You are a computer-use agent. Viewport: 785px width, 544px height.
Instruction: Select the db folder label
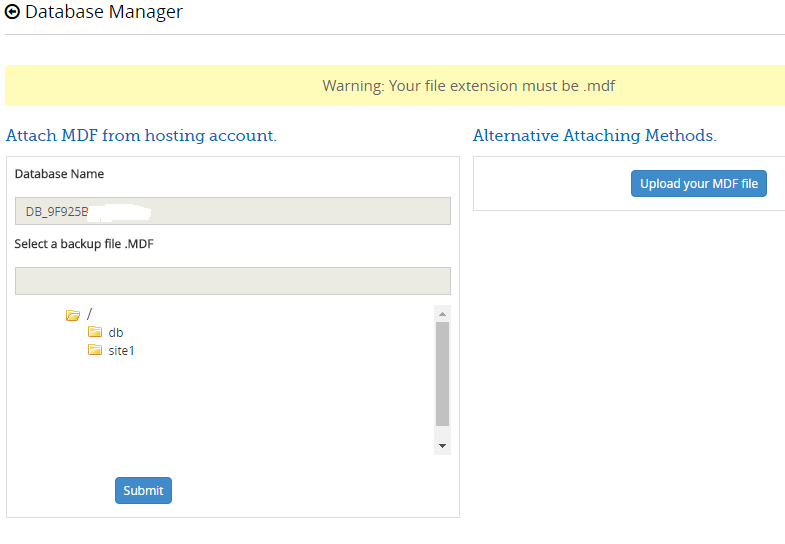click(116, 332)
